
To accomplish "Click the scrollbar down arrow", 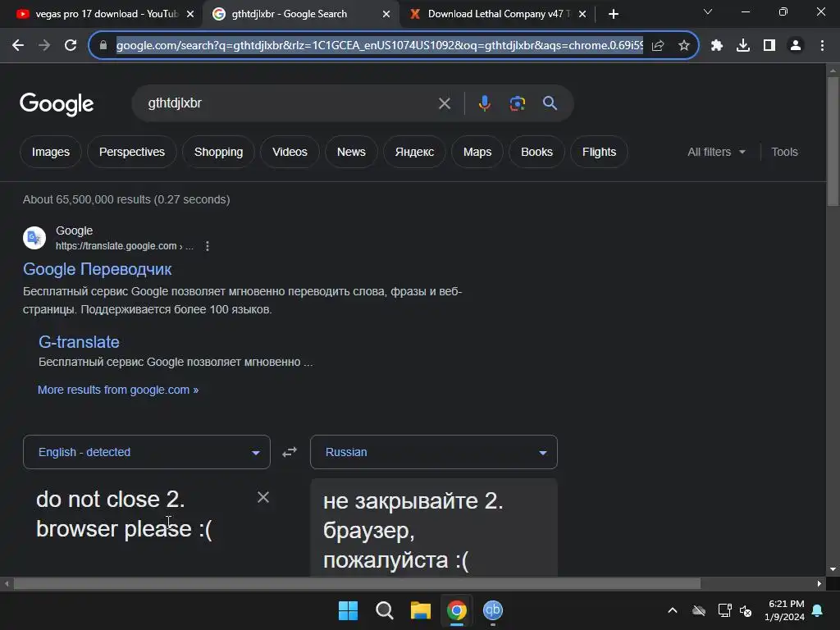I will point(833,569).
